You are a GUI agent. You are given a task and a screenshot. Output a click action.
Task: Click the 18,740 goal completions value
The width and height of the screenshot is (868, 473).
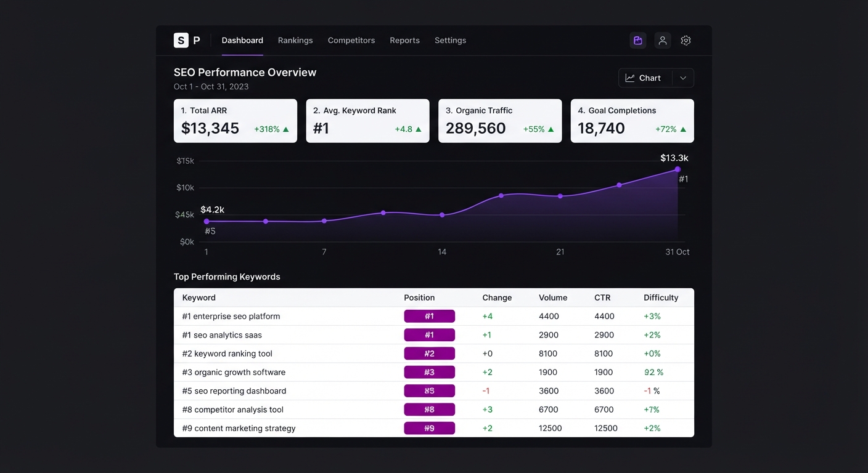click(601, 128)
